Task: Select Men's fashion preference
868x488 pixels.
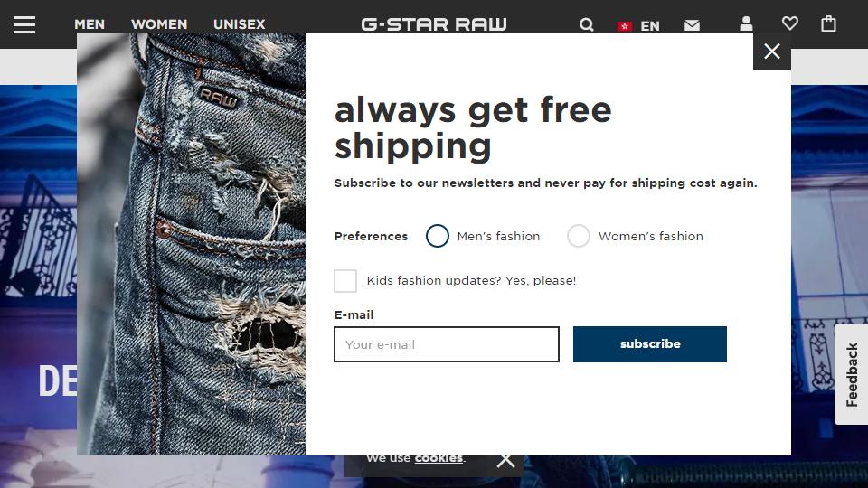Action: pos(438,236)
